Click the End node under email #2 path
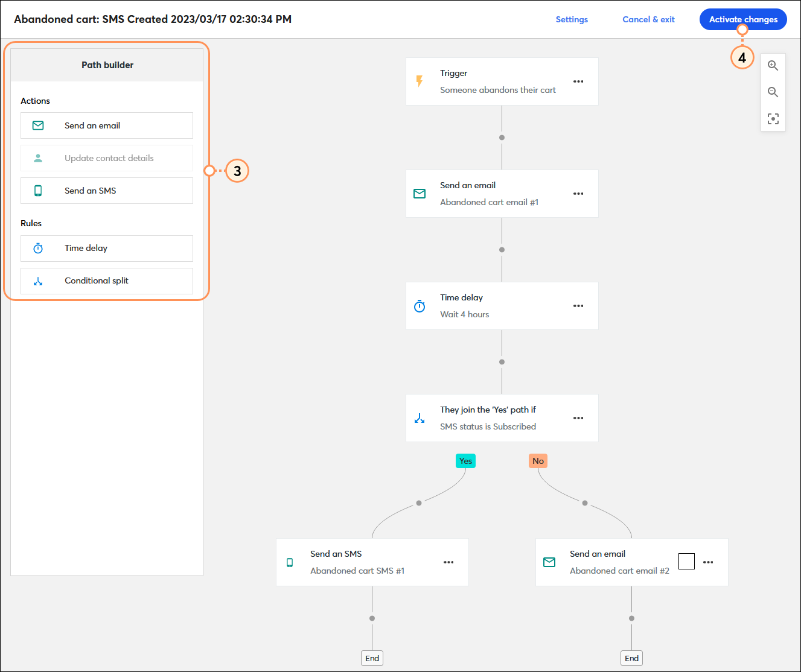The width and height of the screenshot is (801, 672). coord(631,658)
